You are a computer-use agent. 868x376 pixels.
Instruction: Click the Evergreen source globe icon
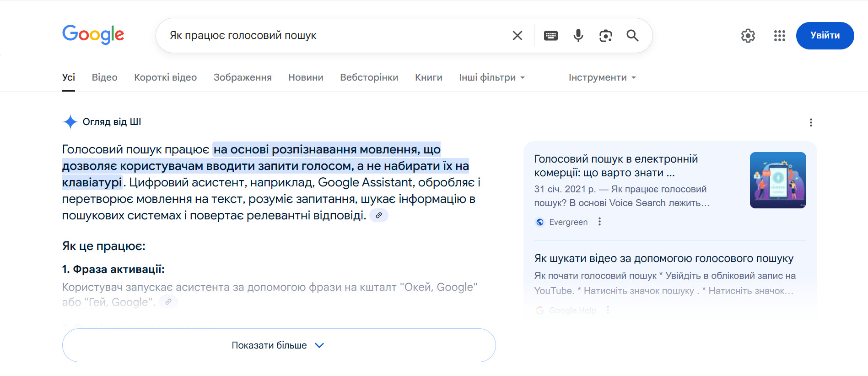tap(540, 222)
